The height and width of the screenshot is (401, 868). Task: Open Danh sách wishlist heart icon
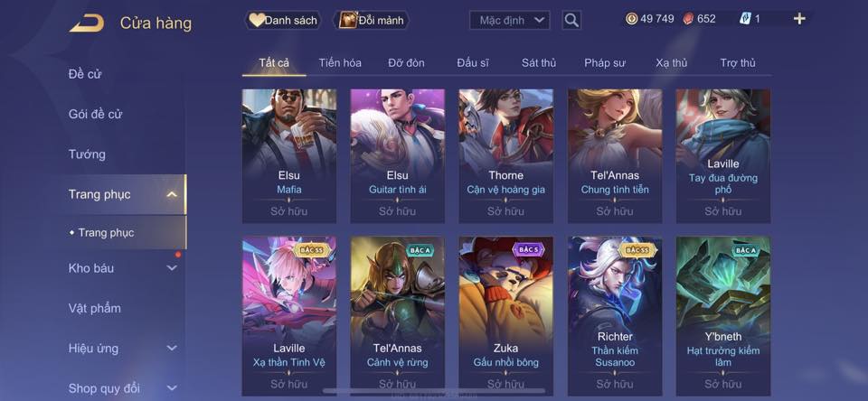pos(256,21)
